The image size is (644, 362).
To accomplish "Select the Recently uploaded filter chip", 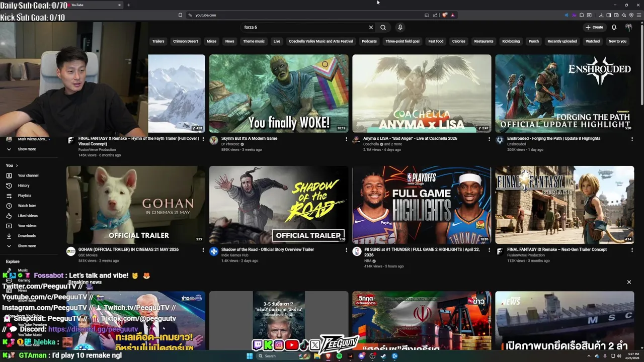I will (562, 41).
